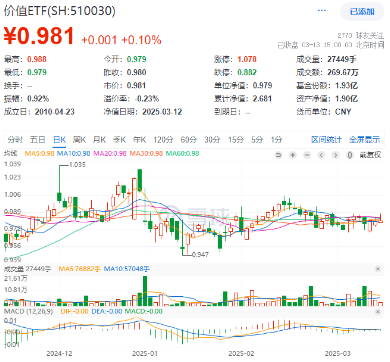Click the 1.035 high price marker

(x=77, y=165)
